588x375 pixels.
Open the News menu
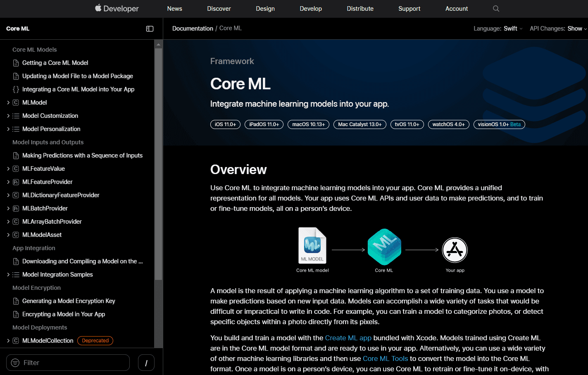click(x=174, y=9)
